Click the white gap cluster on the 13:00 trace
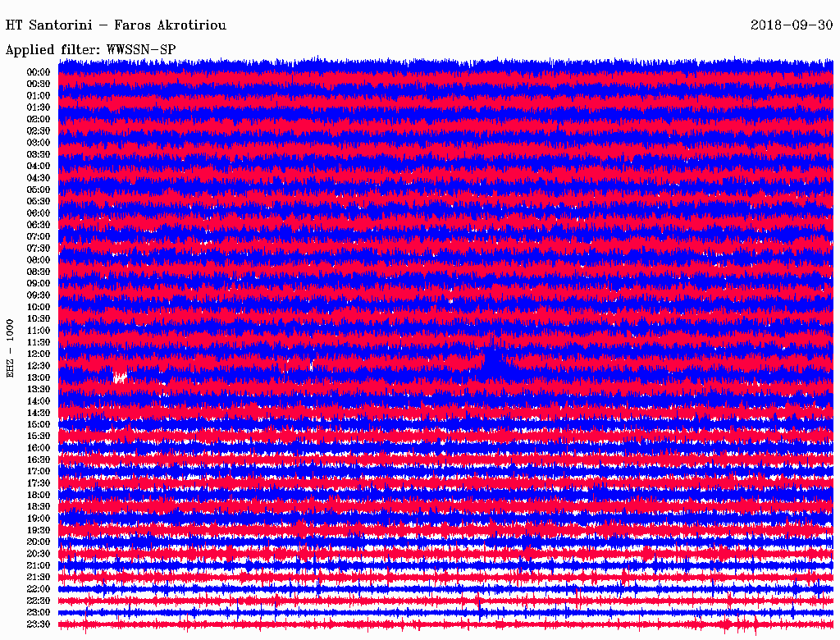This screenshot has width=840, height=640. tap(120, 377)
